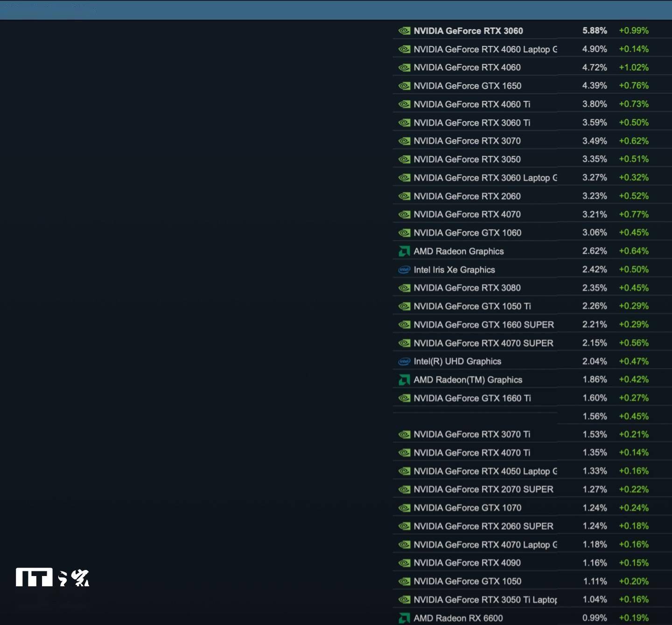Image resolution: width=672 pixels, height=625 pixels.
Task: Click the +0.56% change value
Action: (x=634, y=343)
